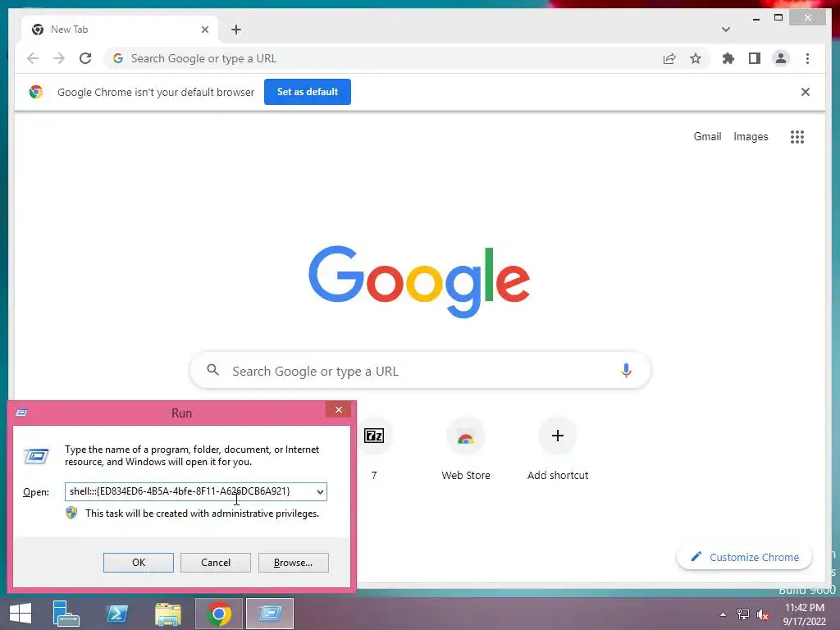Click Set as default button
The height and width of the screenshot is (630, 840).
[308, 92]
